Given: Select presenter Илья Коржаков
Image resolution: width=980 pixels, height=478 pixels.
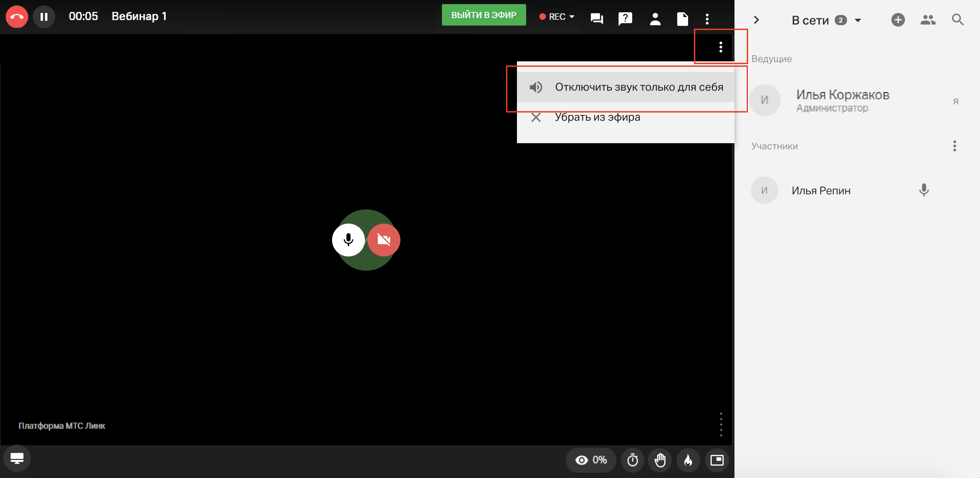Looking at the screenshot, I should pos(857,100).
